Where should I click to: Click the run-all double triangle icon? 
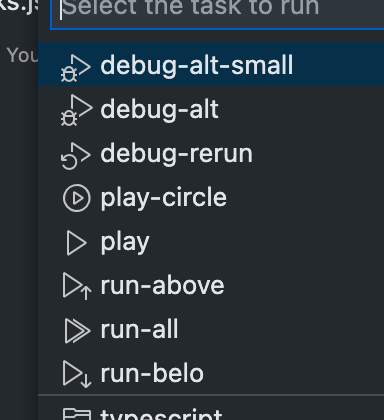coord(77,331)
